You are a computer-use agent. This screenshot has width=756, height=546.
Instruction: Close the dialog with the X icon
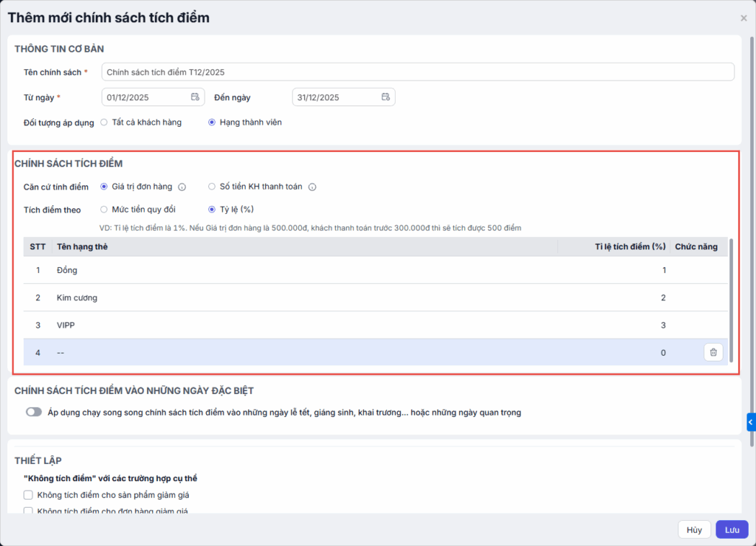click(743, 18)
